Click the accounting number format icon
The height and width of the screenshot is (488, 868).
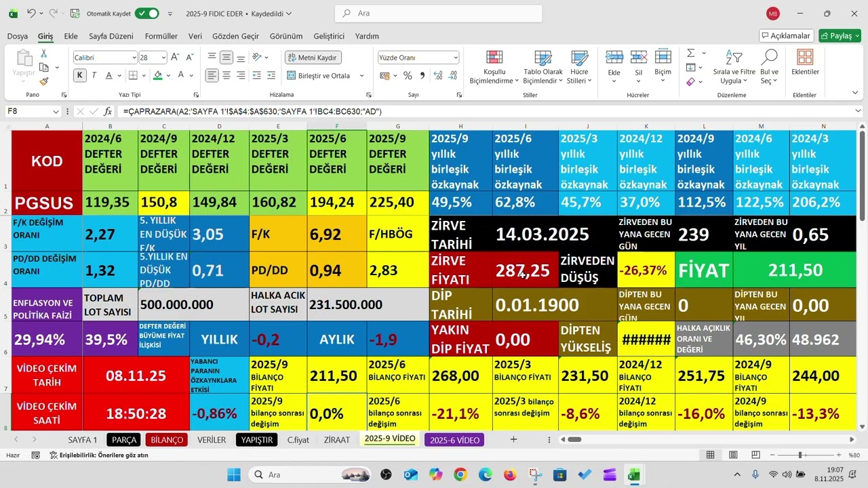point(385,75)
